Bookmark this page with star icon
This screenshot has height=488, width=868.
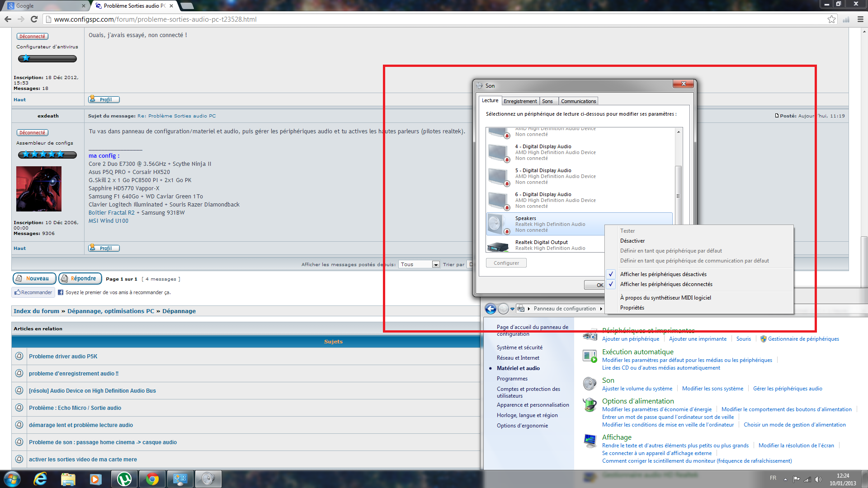coord(831,19)
